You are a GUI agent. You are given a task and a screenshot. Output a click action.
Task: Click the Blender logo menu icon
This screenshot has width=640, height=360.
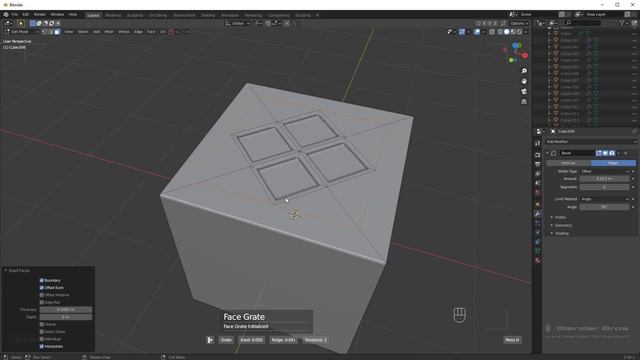(6, 14)
